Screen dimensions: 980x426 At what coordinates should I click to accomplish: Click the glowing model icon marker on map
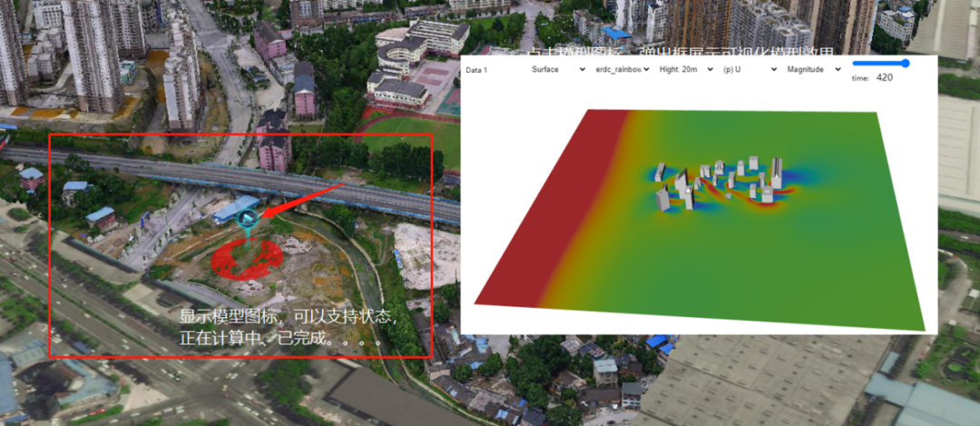click(x=248, y=218)
